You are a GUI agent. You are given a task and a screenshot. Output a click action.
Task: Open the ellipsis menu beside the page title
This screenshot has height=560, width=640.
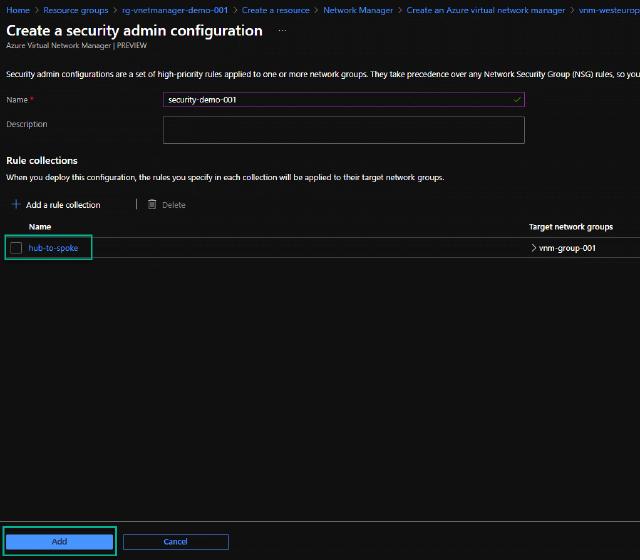coord(282,31)
